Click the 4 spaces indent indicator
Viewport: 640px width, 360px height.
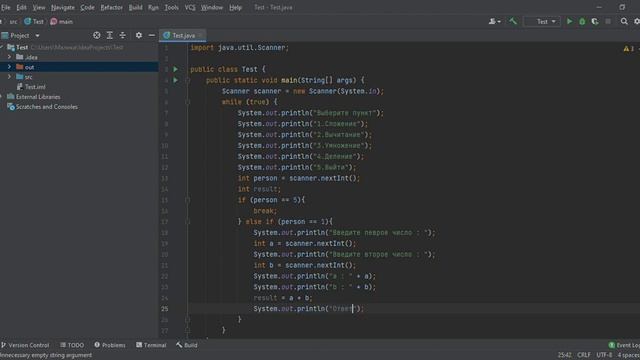pos(629,355)
